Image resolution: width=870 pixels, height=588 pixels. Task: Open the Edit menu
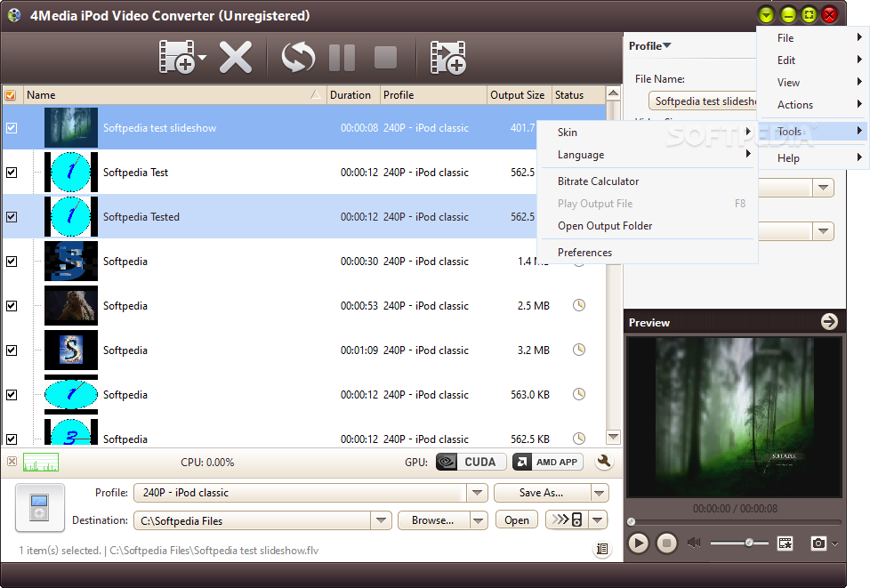tap(812, 60)
